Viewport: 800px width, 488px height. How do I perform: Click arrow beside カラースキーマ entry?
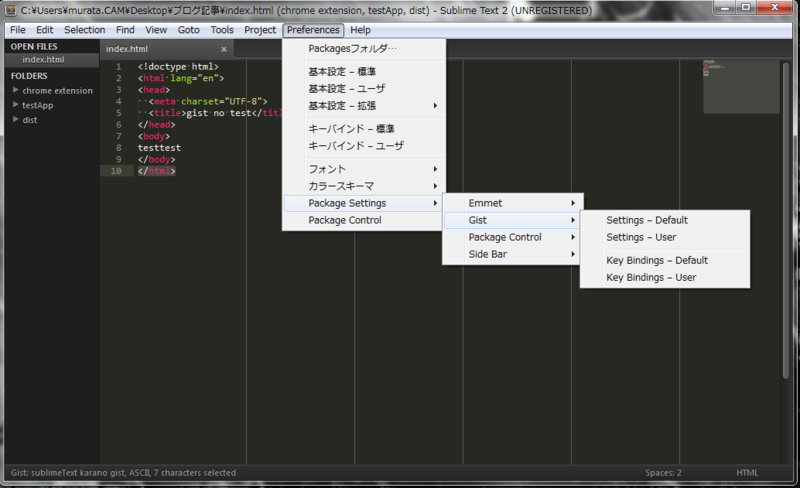tap(435, 186)
